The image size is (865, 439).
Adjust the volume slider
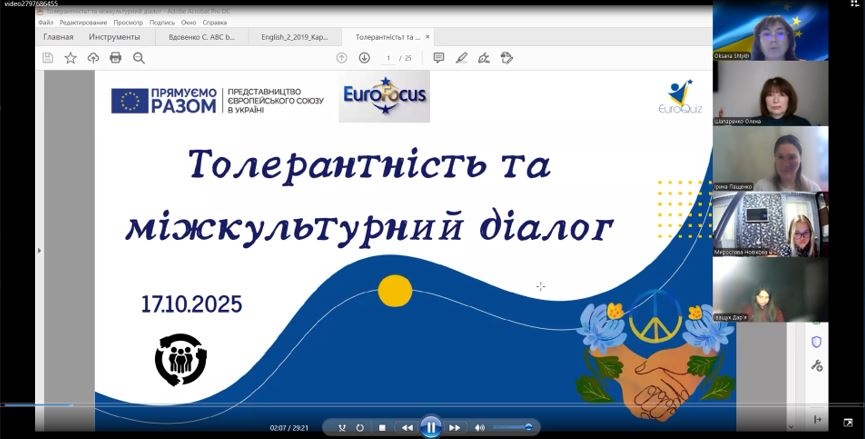tap(512, 428)
